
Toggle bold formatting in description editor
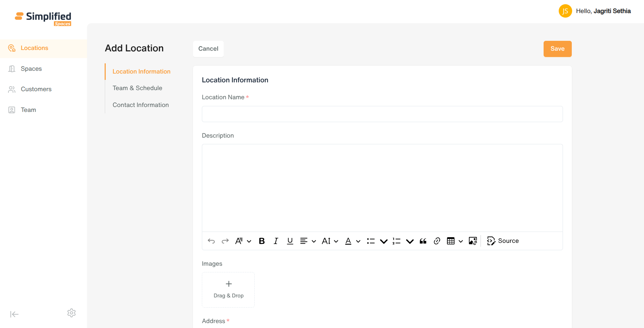(262, 241)
